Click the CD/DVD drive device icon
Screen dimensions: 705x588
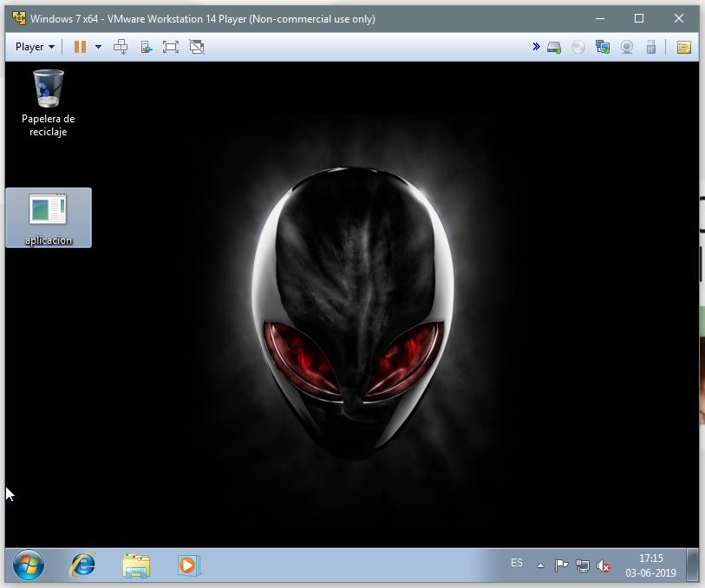tap(578, 47)
